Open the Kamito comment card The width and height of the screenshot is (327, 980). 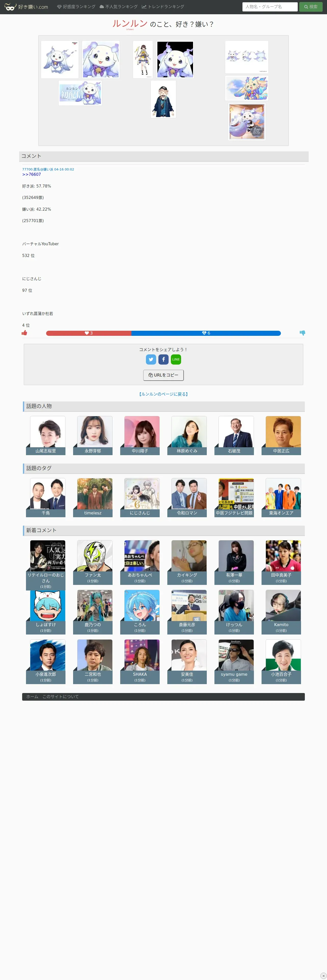281,612
